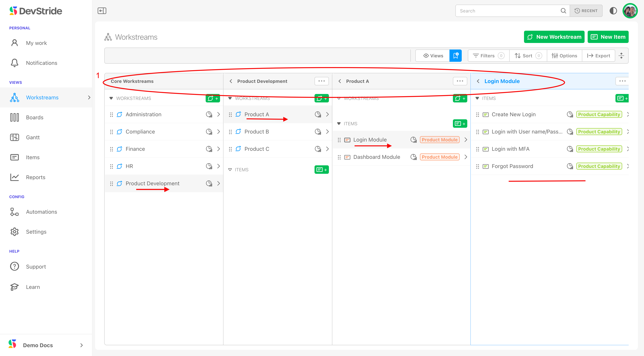
Task: Open Product Development column options menu
Action: point(321,81)
